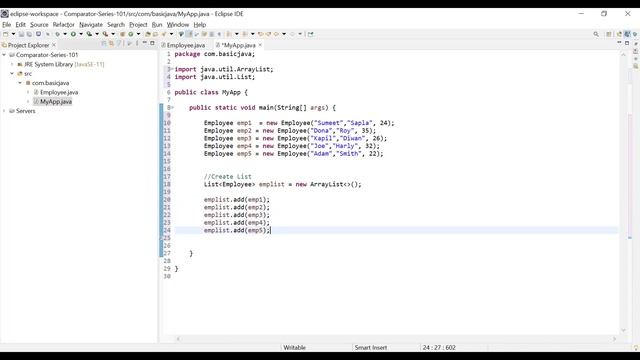Image resolution: width=640 pixels, height=360 pixels.
Task: Maximize the Project Explorer view
Action: click(x=152, y=43)
